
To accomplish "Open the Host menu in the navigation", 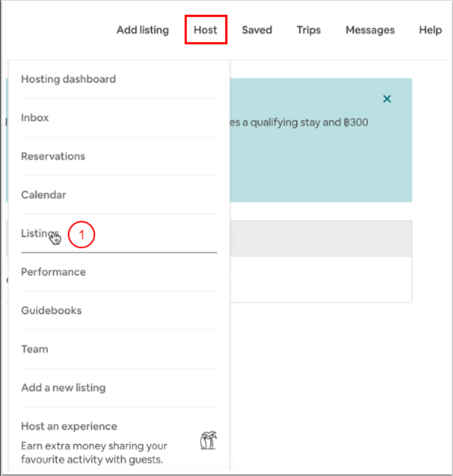I will point(205,30).
